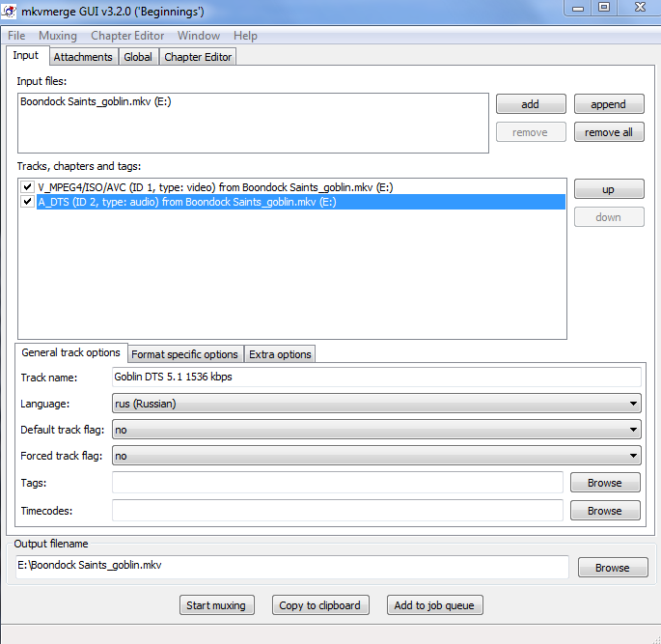
Task: Move the track up with up button
Action: [608, 189]
